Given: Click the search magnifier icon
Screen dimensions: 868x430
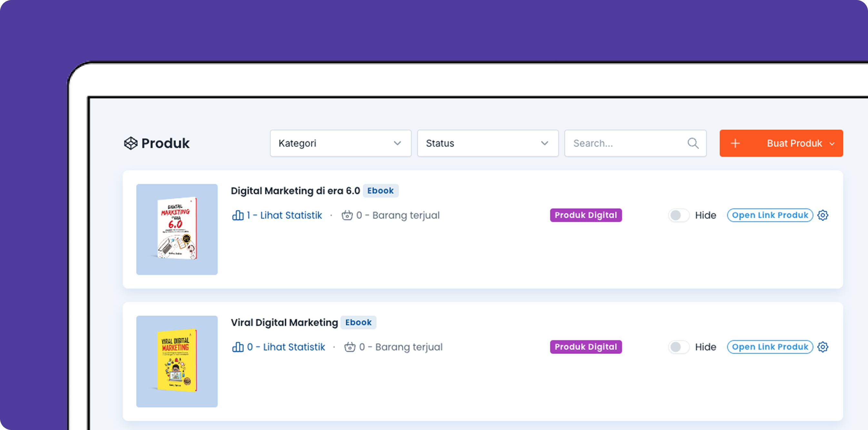Looking at the screenshot, I should coord(693,143).
